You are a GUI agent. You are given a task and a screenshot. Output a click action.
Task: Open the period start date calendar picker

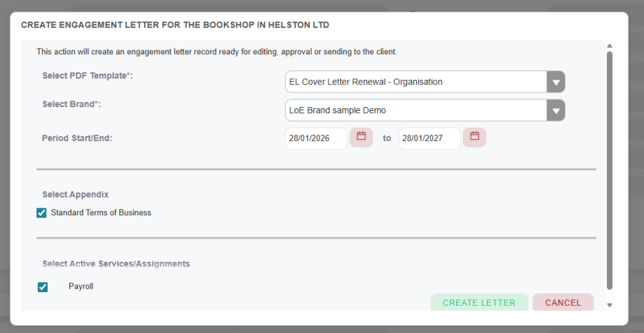[361, 137]
